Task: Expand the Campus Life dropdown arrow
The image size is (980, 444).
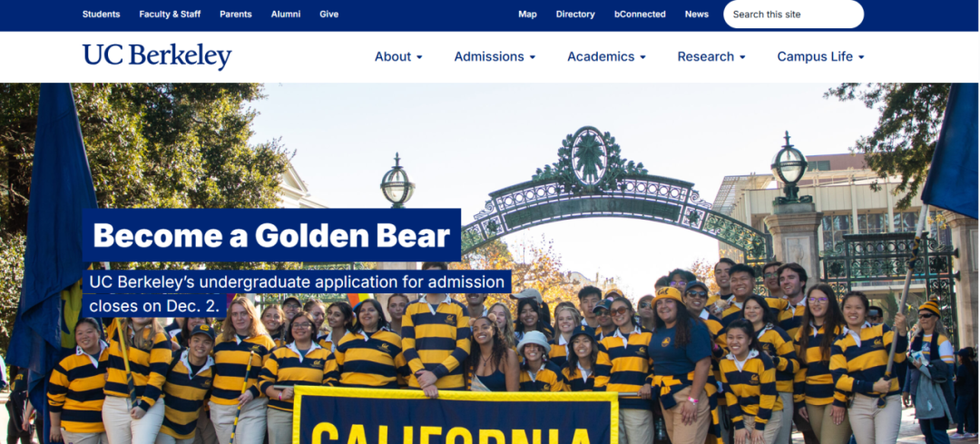Action: [x=861, y=57]
